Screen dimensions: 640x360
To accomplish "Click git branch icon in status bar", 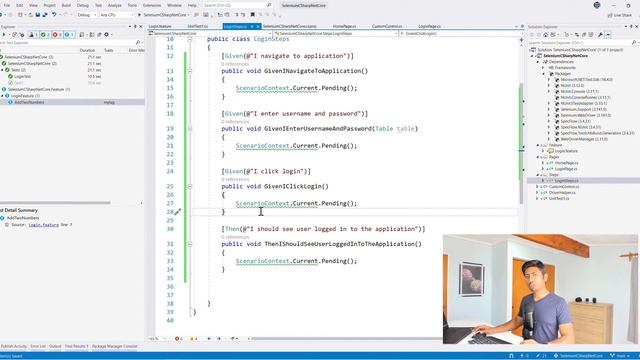I will click(x=612, y=356).
